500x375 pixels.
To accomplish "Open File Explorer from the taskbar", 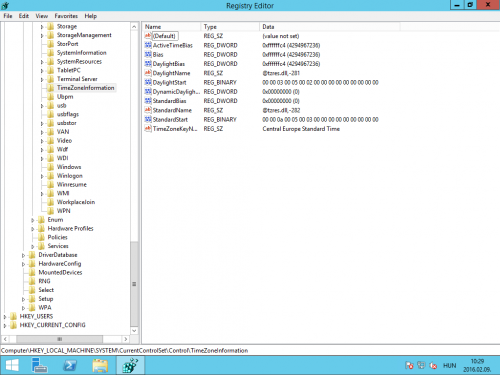I will (x=100, y=365).
